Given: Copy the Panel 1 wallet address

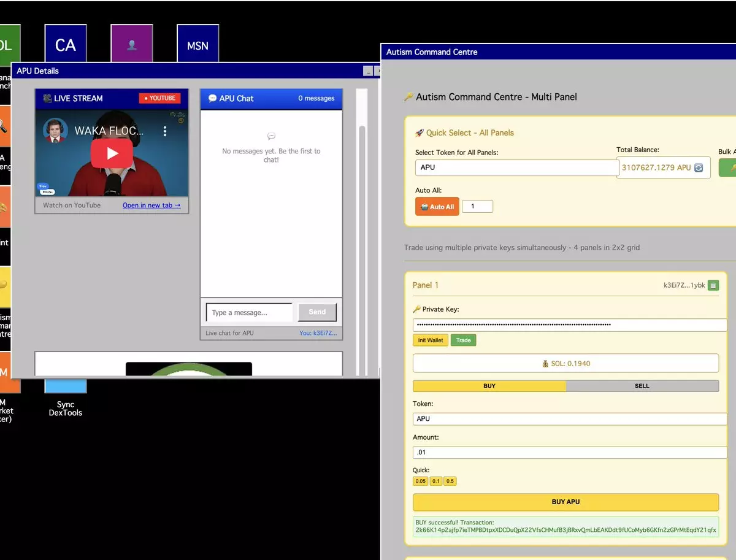Looking at the screenshot, I should click(x=713, y=285).
